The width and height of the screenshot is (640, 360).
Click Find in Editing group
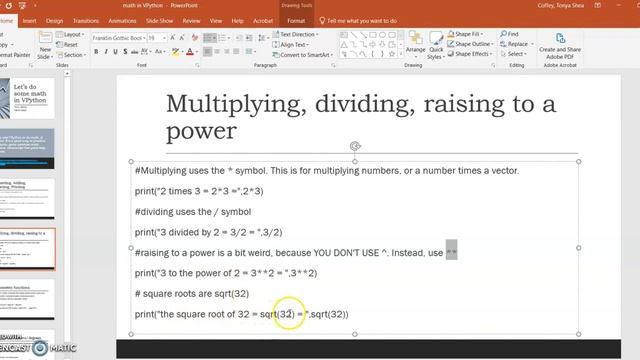[x=509, y=34]
